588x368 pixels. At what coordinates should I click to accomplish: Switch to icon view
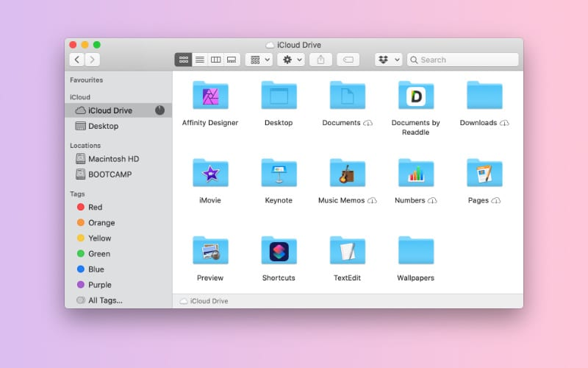[183, 60]
